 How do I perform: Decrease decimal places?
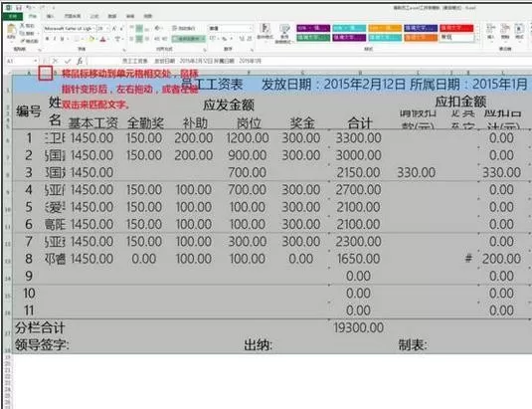[x=249, y=39]
